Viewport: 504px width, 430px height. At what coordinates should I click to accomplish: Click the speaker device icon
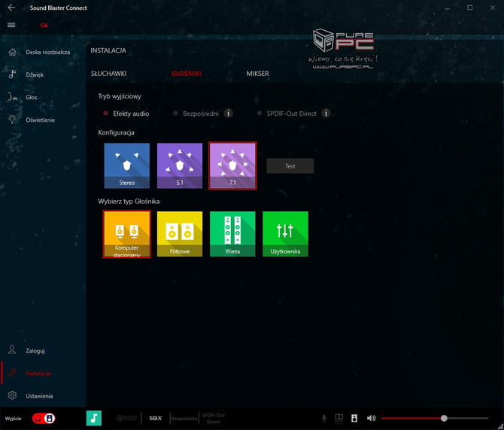(x=354, y=418)
